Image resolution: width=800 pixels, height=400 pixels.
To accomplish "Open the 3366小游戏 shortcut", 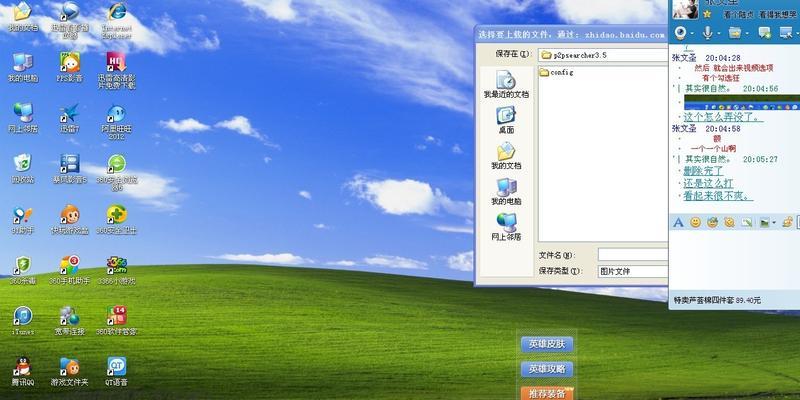I will pos(116,270).
